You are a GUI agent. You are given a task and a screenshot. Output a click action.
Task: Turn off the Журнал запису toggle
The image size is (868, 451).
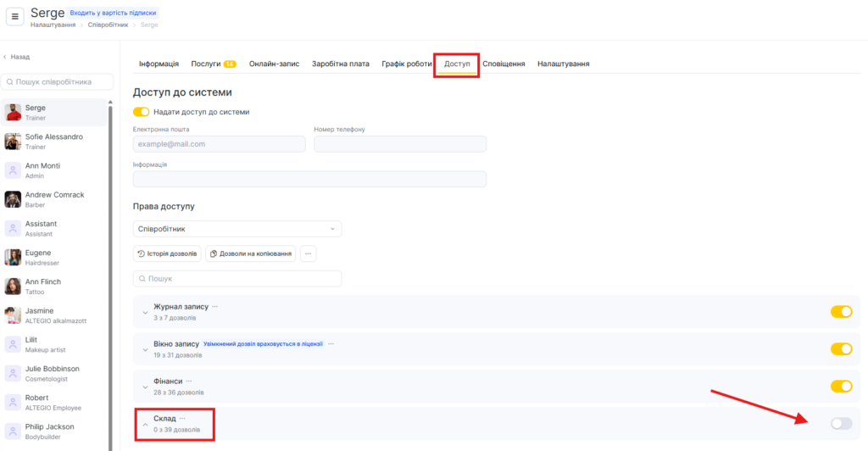click(x=841, y=312)
